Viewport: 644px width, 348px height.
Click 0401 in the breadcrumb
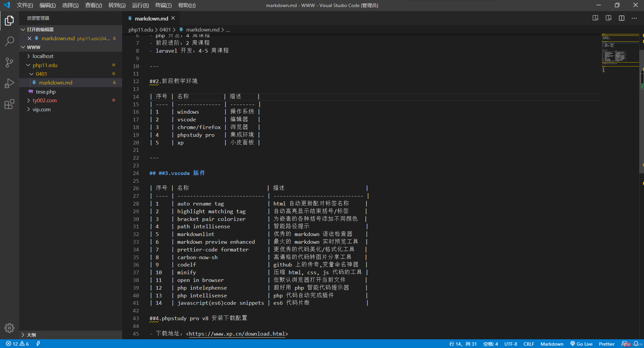click(165, 30)
